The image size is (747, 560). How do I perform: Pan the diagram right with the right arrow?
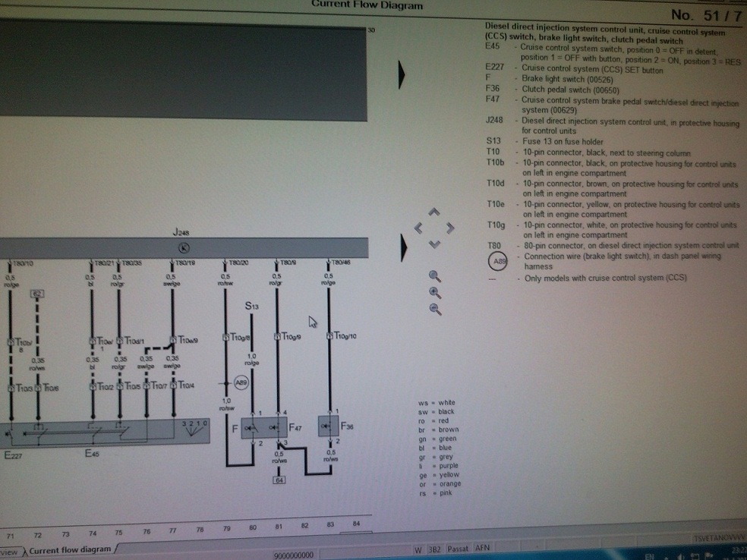(x=449, y=228)
